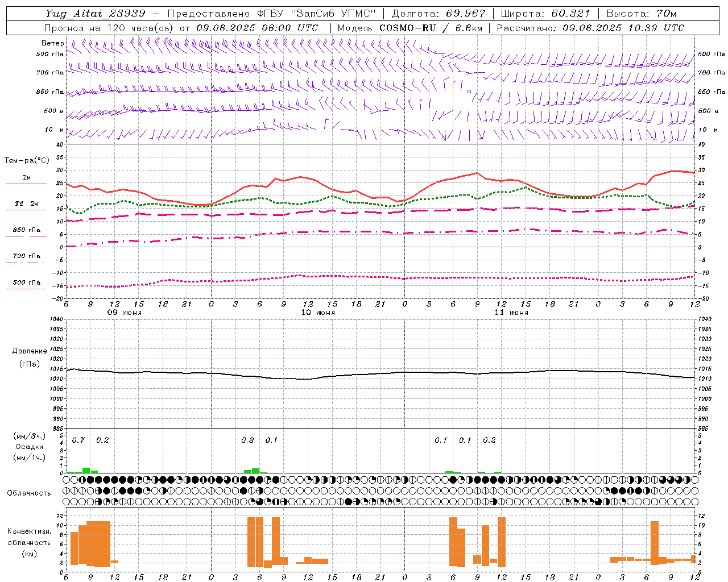728x582 pixels.
Task: Click the (км) unit label
Action: coord(30,554)
